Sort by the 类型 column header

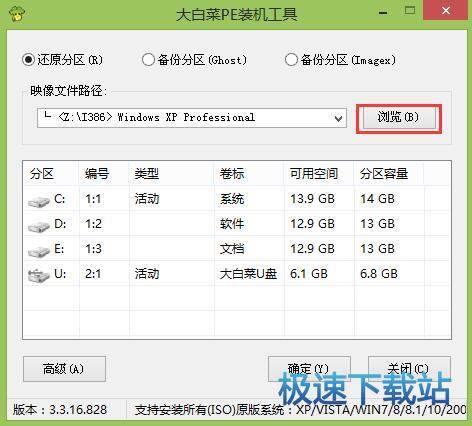click(171, 174)
